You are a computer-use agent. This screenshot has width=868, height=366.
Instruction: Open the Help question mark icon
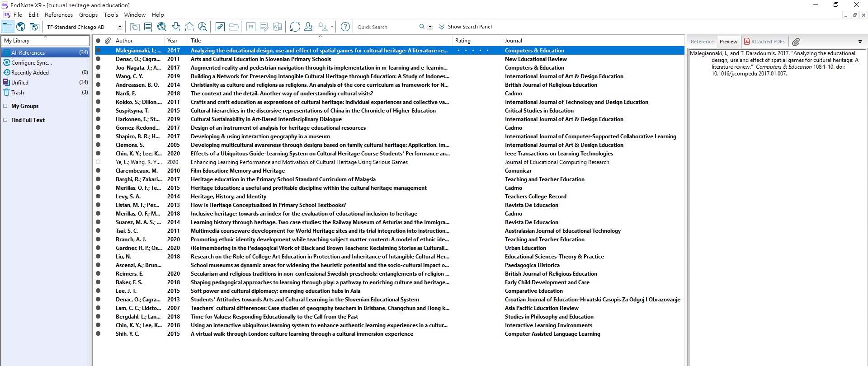[345, 27]
